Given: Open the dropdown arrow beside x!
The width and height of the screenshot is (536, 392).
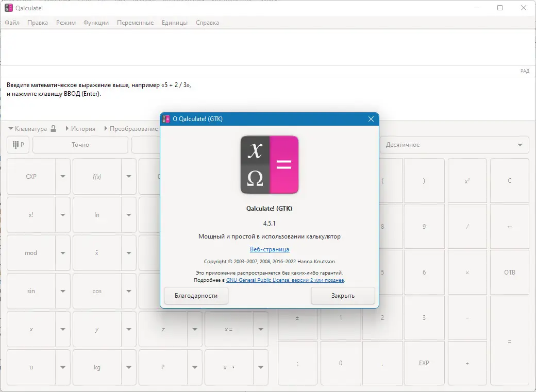Looking at the screenshot, I should tap(63, 215).
